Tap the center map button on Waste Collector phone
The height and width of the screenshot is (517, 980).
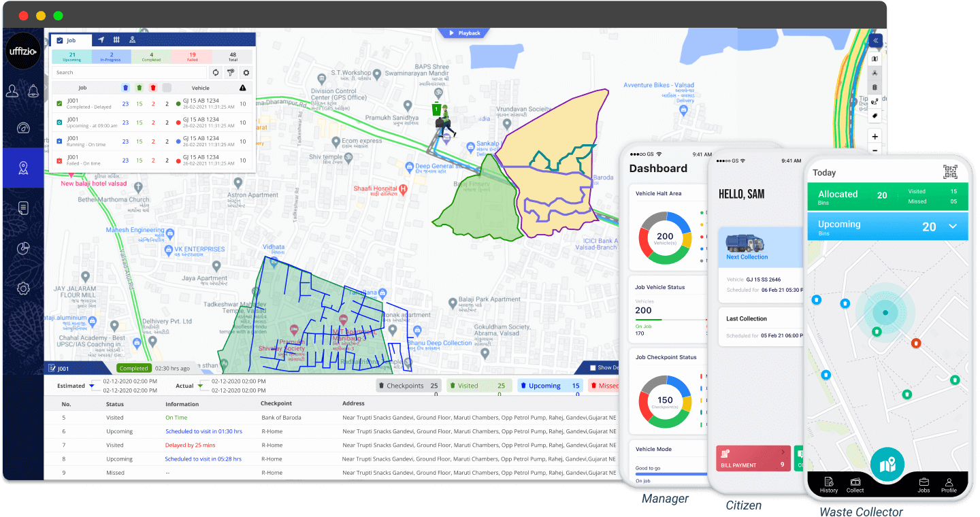(x=887, y=465)
